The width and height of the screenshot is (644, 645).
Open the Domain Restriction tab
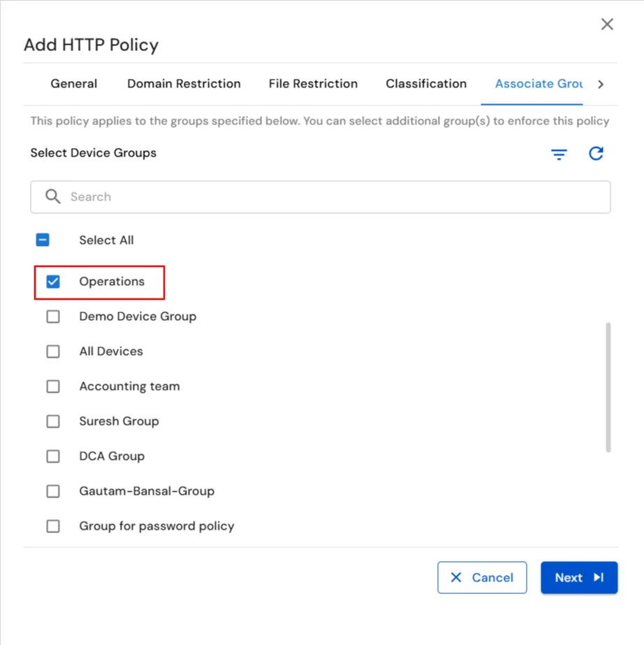184,83
